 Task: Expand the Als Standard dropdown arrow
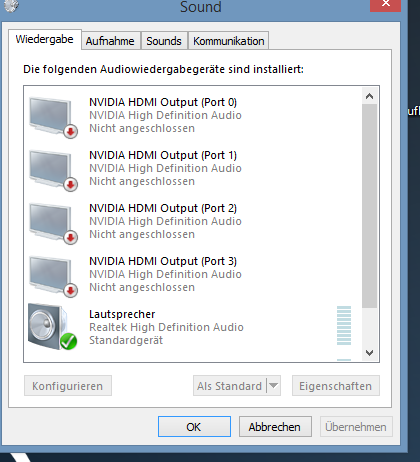point(274,386)
